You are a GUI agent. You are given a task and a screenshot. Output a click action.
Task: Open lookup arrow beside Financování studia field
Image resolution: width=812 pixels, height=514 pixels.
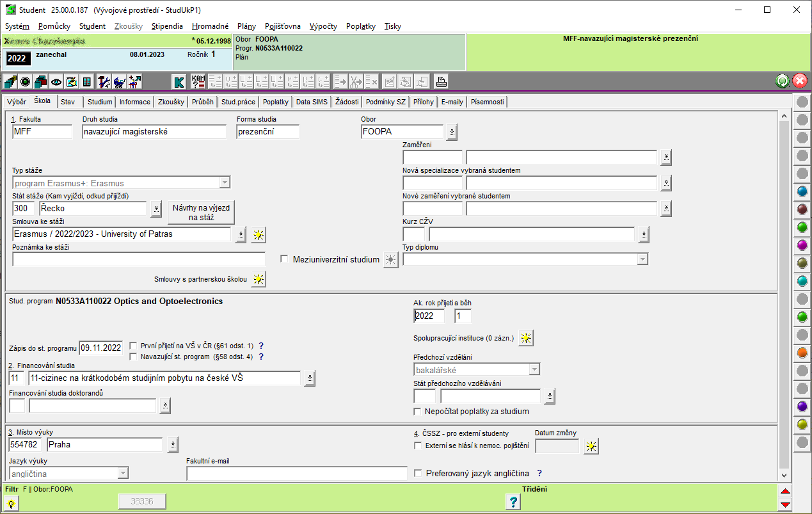[310, 378]
